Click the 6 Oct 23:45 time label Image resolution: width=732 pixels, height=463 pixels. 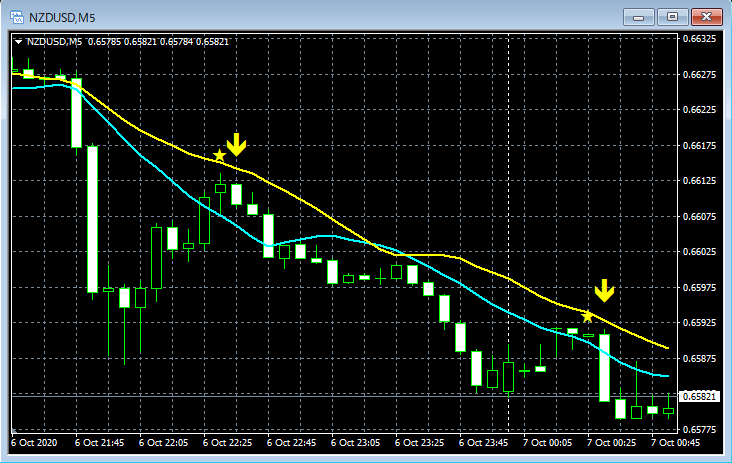tap(484, 442)
